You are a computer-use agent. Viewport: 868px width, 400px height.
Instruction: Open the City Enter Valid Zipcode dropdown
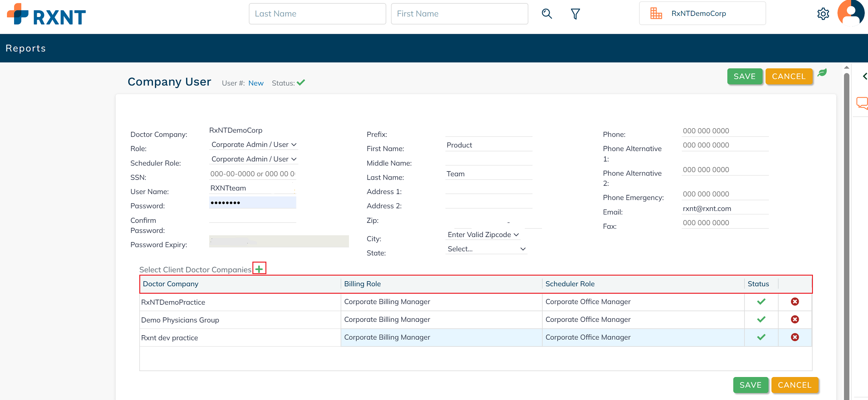pyautogui.click(x=483, y=234)
